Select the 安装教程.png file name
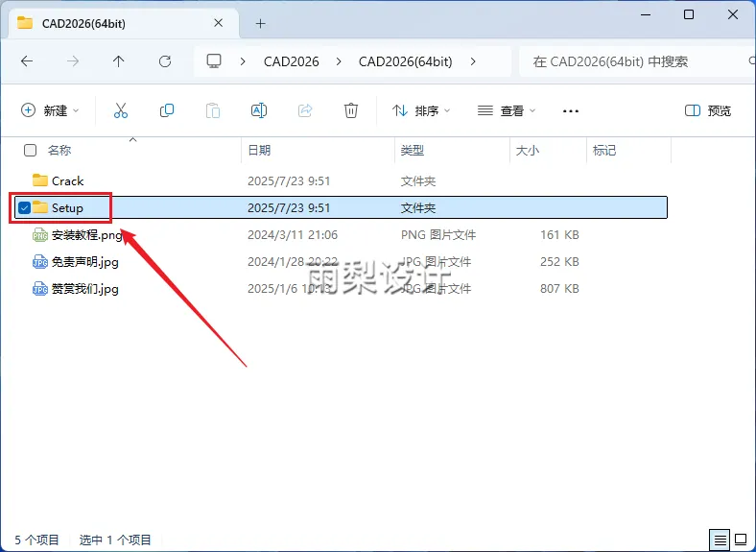 [86, 235]
